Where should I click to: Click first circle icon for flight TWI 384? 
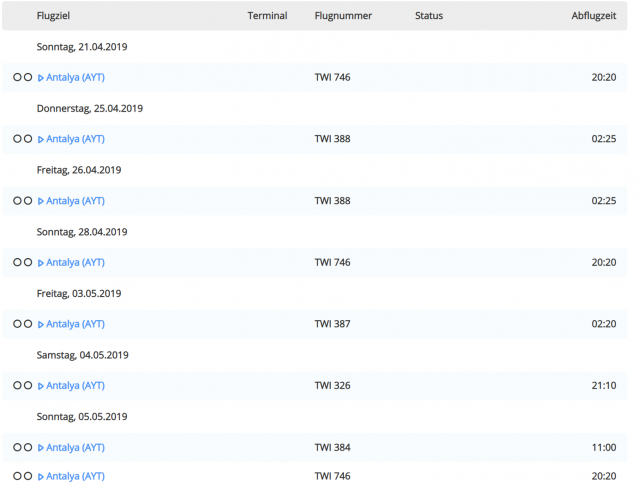tap(17, 448)
